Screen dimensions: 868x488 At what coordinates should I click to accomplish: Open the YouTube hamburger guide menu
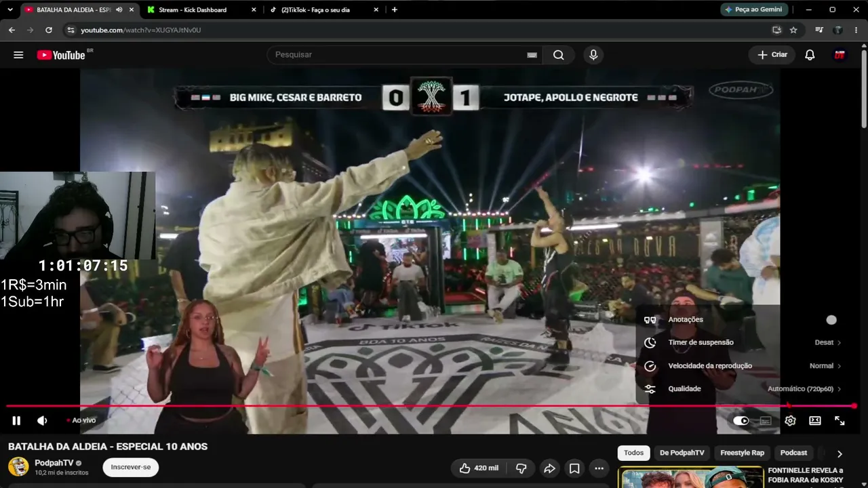18,55
